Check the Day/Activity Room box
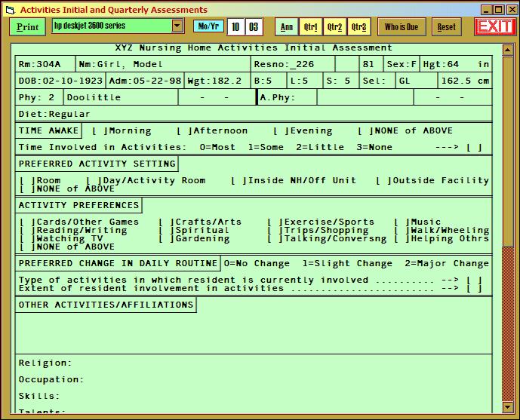 coord(94,180)
